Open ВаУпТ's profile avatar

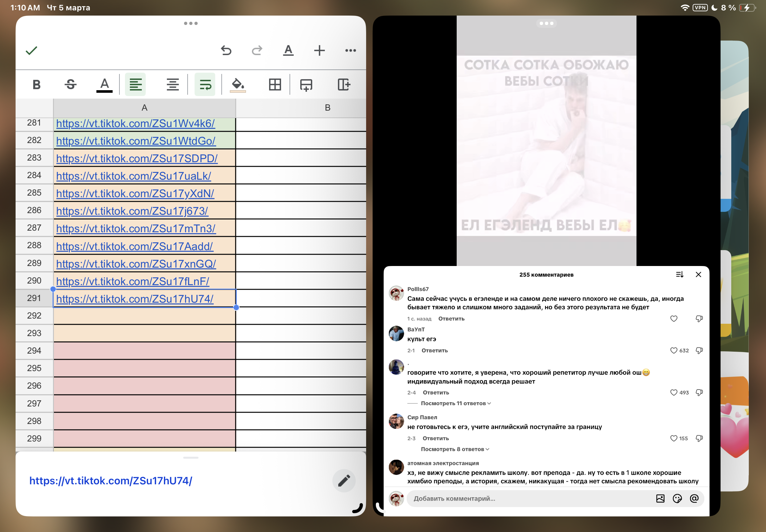pos(396,334)
